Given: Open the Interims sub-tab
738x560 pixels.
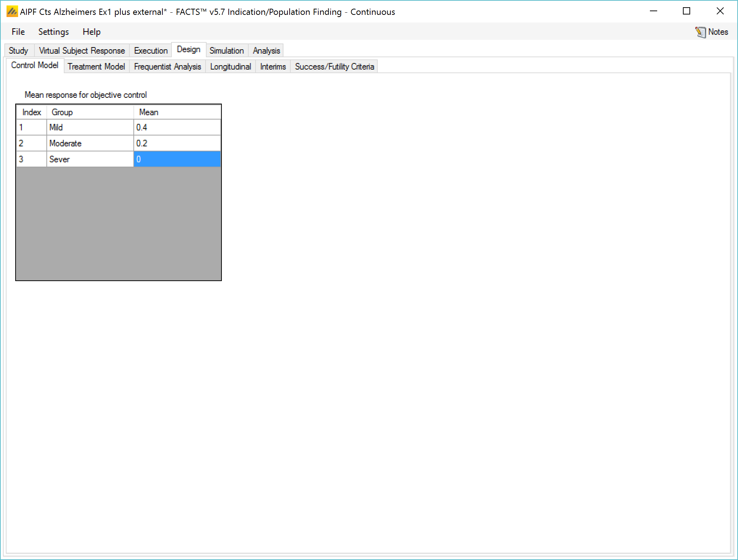Looking at the screenshot, I should click(x=273, y=67).
